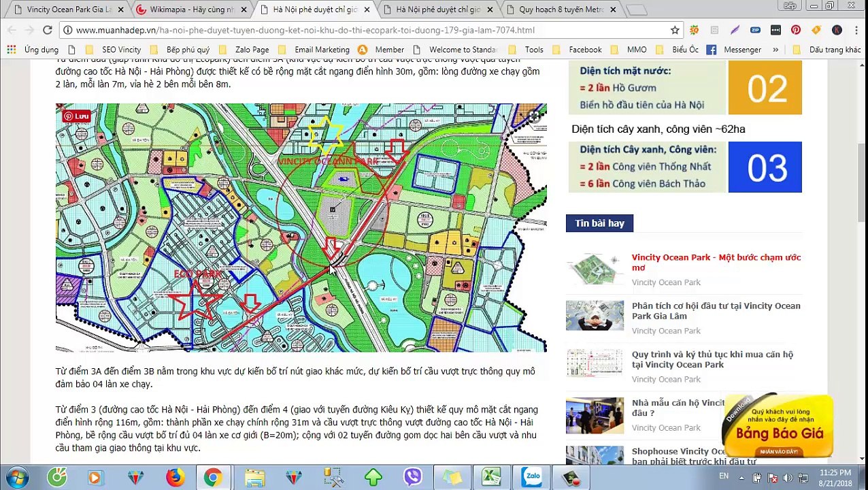The image size is (868, 490).
Task: Click the Tin bài hay section header
Action: coord(599,223)
